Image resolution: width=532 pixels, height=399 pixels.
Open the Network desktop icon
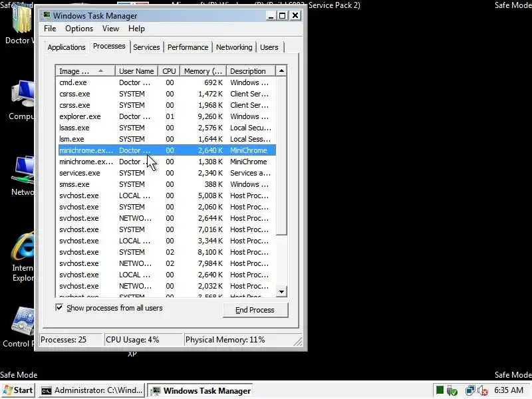point(23,176)
